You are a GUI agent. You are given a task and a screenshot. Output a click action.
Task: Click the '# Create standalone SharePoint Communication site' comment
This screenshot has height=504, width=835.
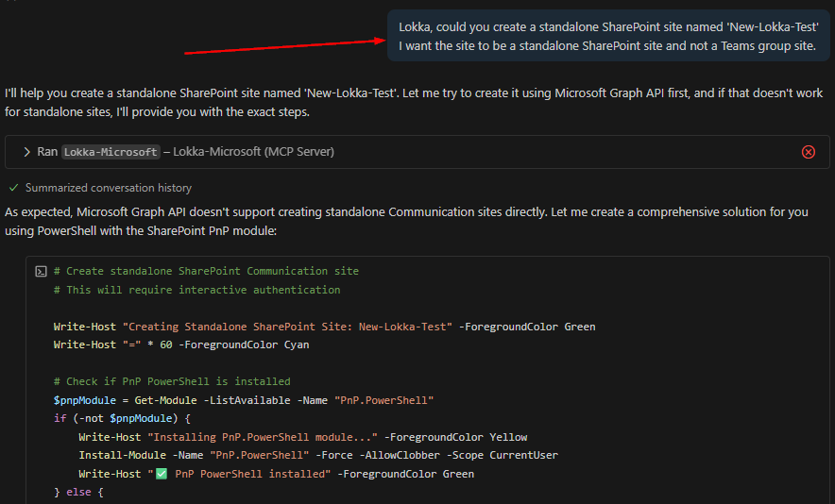pyautogui.click(x=206, y=271)
